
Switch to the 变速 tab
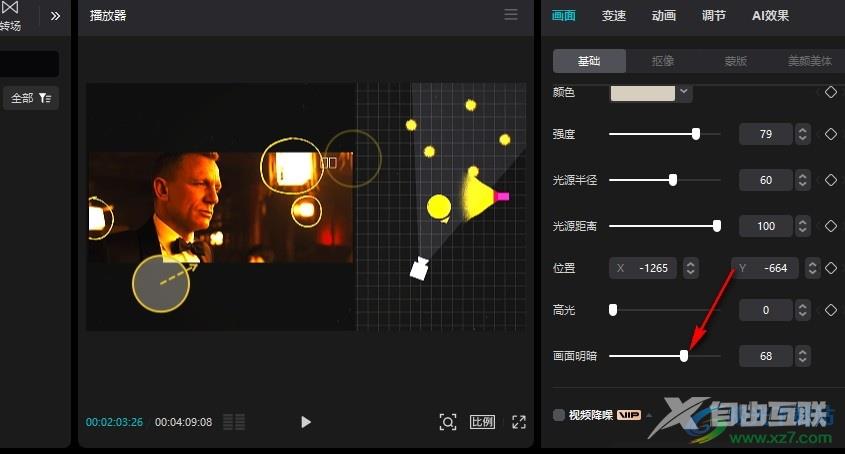click(x=614, y=16)
